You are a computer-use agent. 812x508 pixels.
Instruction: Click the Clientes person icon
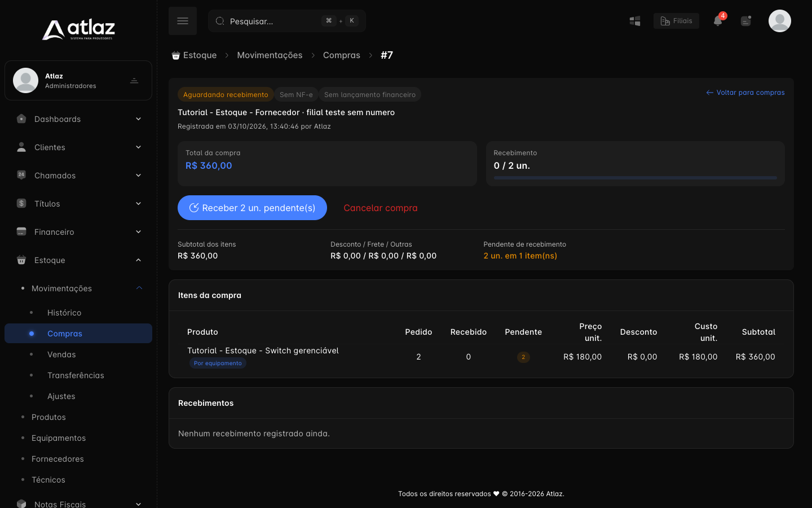(x=21, y=147)
